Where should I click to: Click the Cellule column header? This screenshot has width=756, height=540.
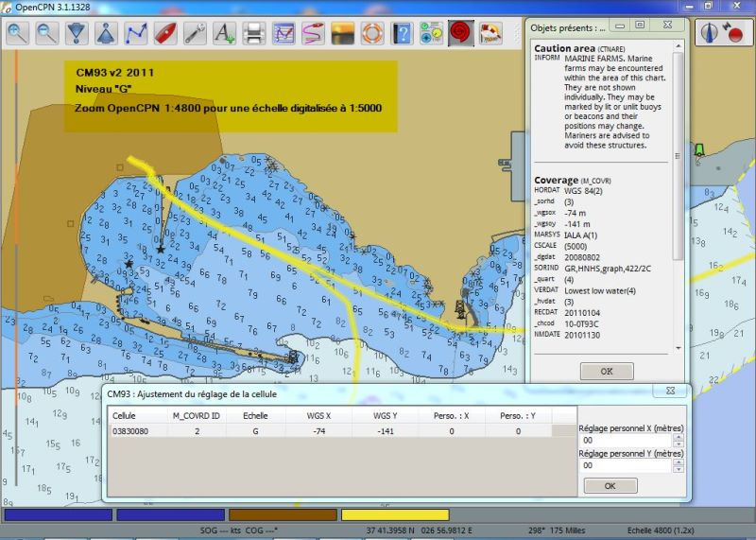tap(137, 415)
